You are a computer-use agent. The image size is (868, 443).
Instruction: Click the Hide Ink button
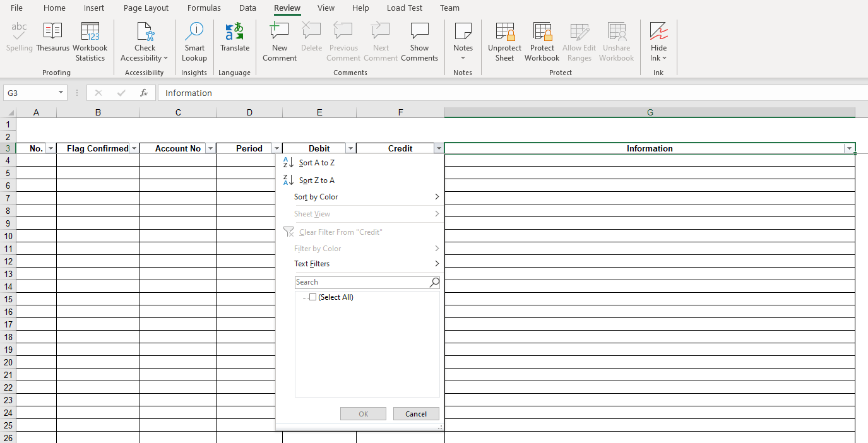[658, 42]
